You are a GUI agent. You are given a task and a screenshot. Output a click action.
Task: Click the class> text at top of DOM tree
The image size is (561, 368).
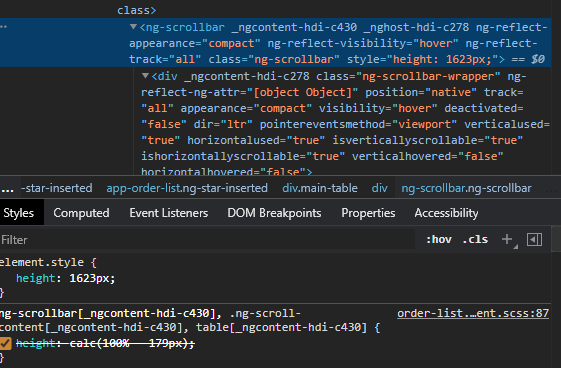137,10
